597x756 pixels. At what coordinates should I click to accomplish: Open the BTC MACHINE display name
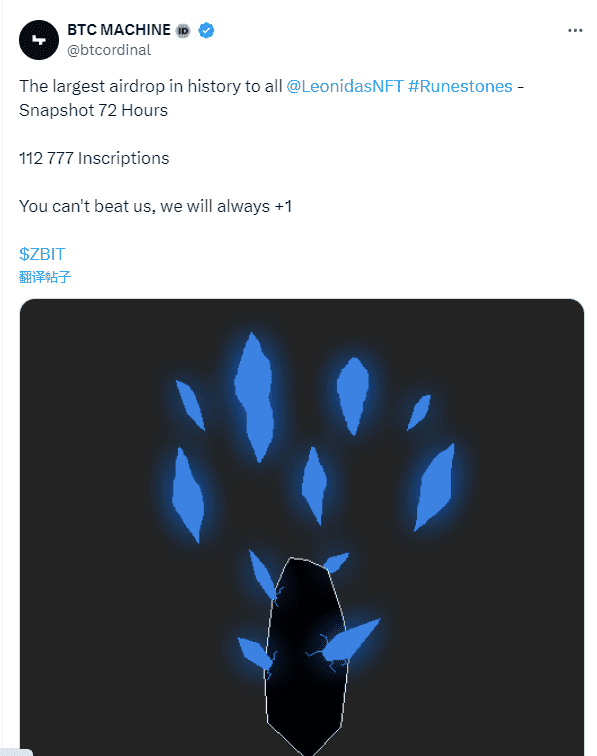[x=119, y=30]
